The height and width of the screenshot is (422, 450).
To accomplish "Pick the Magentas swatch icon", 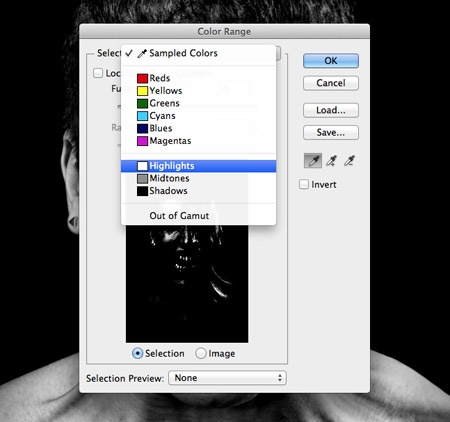I will [142, 141].
